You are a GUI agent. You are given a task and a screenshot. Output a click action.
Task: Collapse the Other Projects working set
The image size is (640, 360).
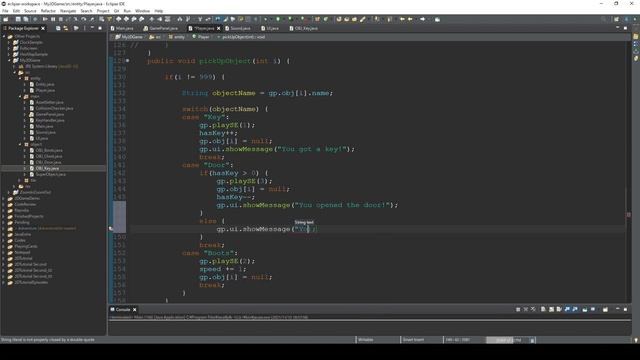4,36
